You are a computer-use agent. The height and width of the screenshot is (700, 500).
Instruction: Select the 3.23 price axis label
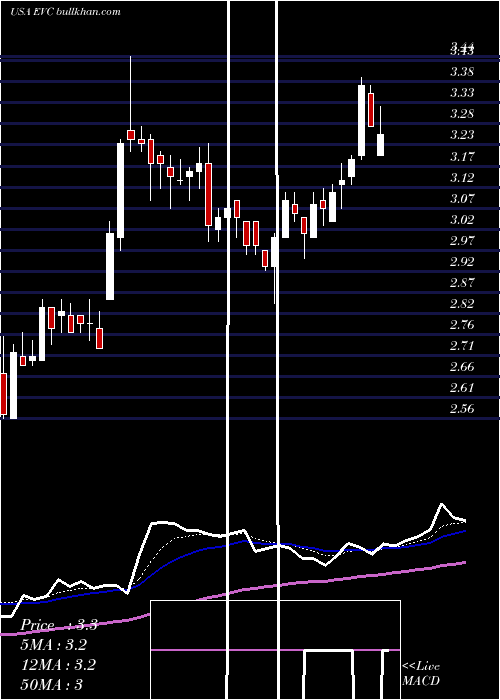tap(462, 134)
